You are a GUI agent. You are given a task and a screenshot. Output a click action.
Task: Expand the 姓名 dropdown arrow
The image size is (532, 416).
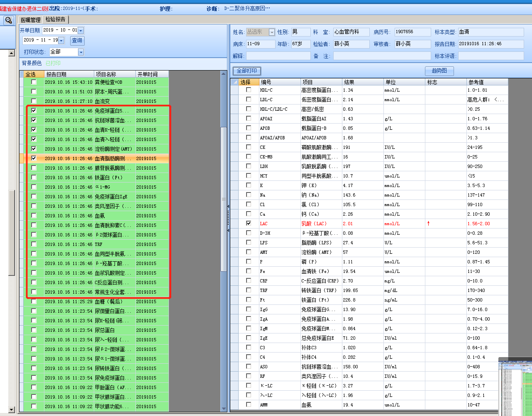point(272,32)
